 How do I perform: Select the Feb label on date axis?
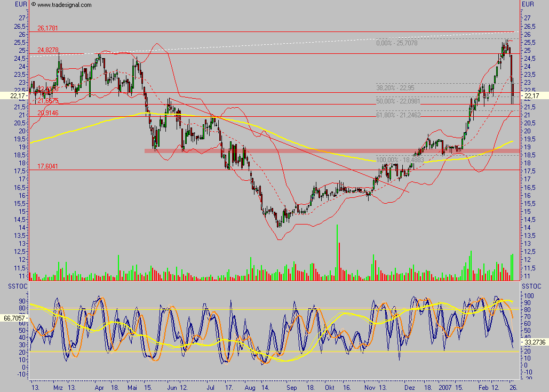[483, 387]
